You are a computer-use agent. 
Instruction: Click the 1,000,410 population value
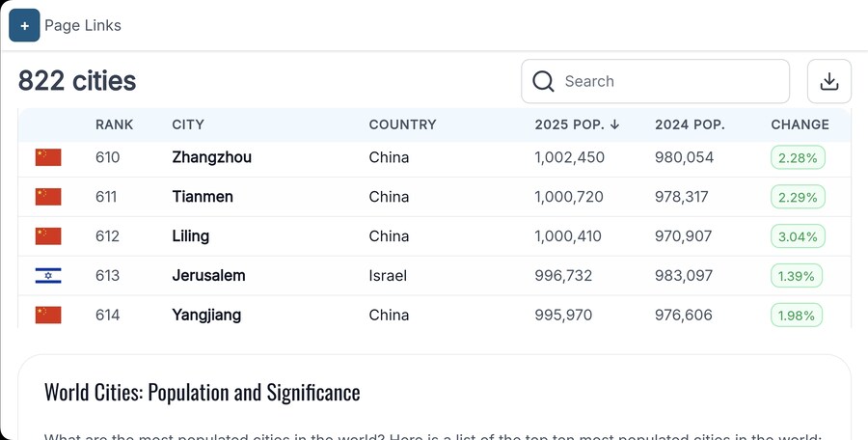click(x=568, y=236)
